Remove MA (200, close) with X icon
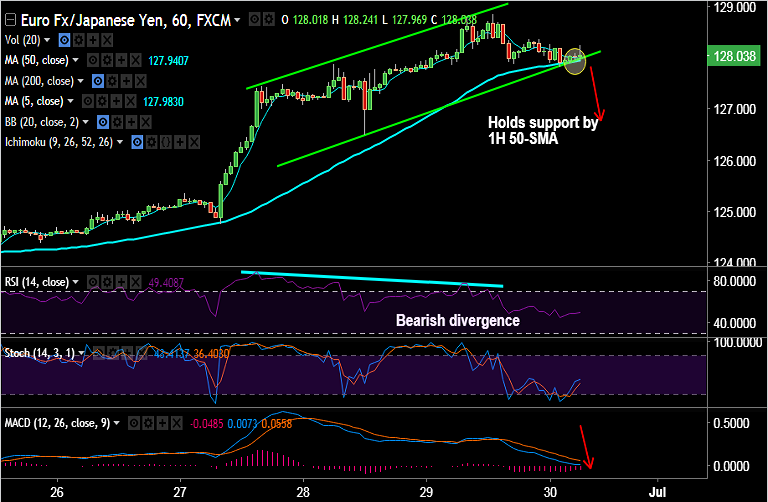The width and height of the screenshot is (768, 502). click(x=141, y=81)
